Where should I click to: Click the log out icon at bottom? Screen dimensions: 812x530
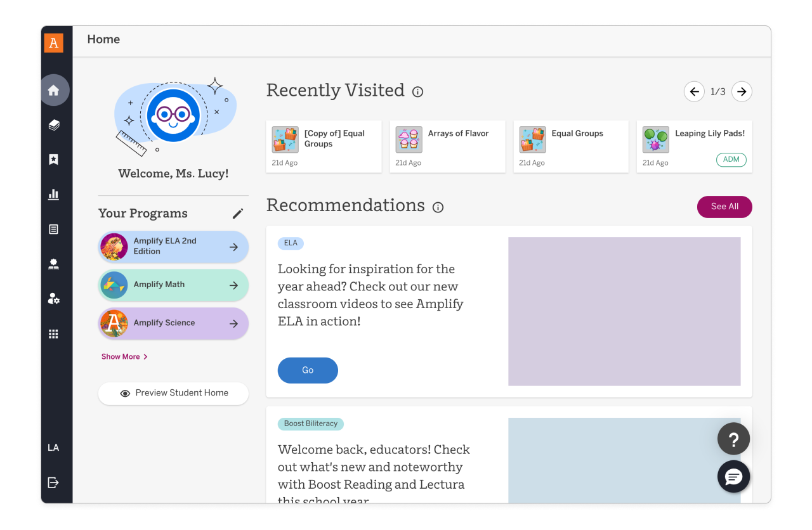(x=55, y=482)
